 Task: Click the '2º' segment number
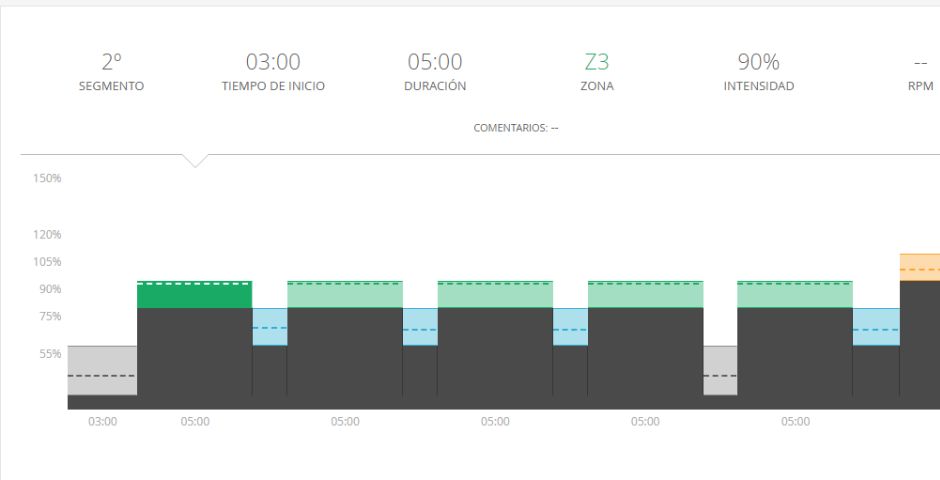pos(112,62)
